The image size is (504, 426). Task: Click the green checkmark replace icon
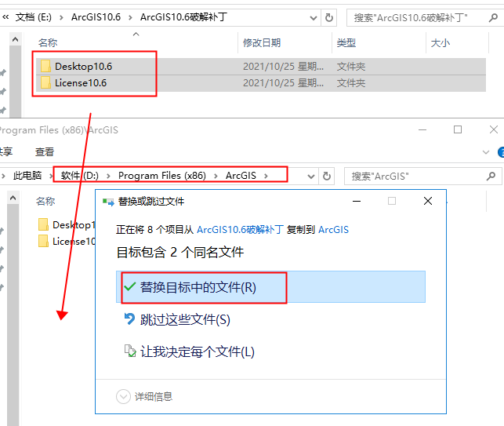tap(129, 286)
